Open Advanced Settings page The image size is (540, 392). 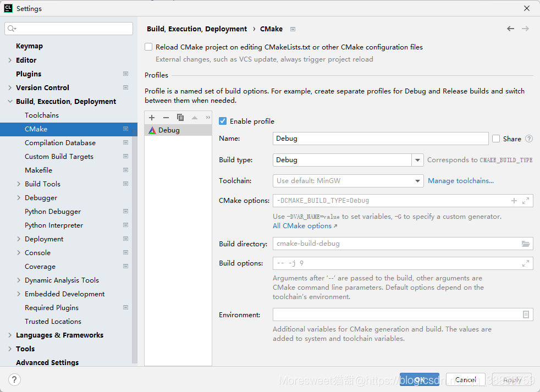47,362
